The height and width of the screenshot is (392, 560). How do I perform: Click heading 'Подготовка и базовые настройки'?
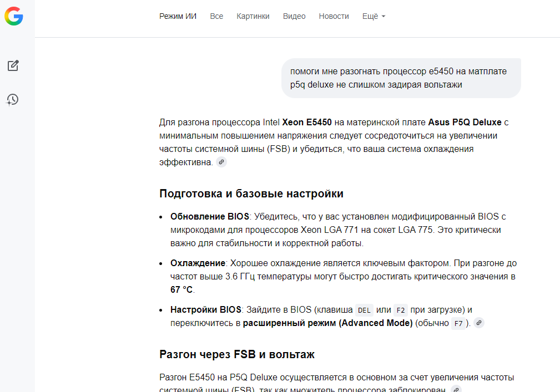[x=251, y=194]
